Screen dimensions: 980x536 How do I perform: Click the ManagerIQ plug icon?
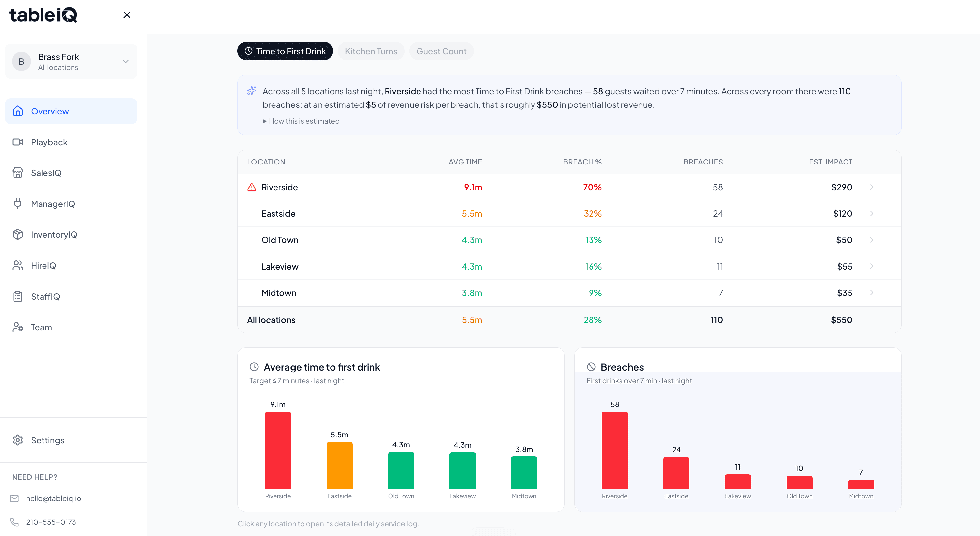[x=18, y=204]
